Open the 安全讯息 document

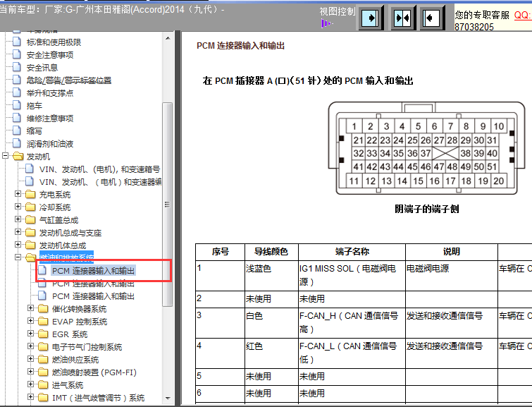(42, 68)
